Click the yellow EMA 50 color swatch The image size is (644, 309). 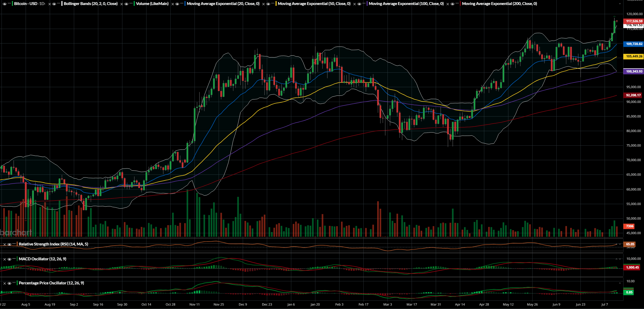276,4
